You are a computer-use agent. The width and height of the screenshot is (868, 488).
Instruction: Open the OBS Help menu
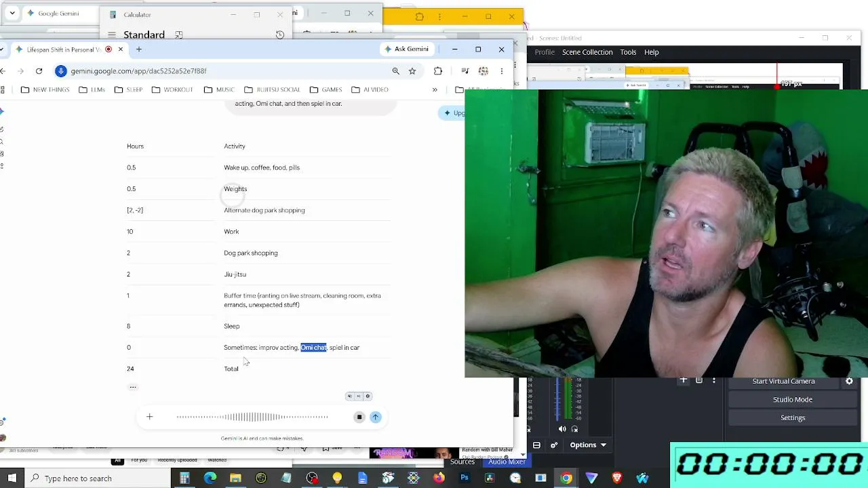(651, 52)
